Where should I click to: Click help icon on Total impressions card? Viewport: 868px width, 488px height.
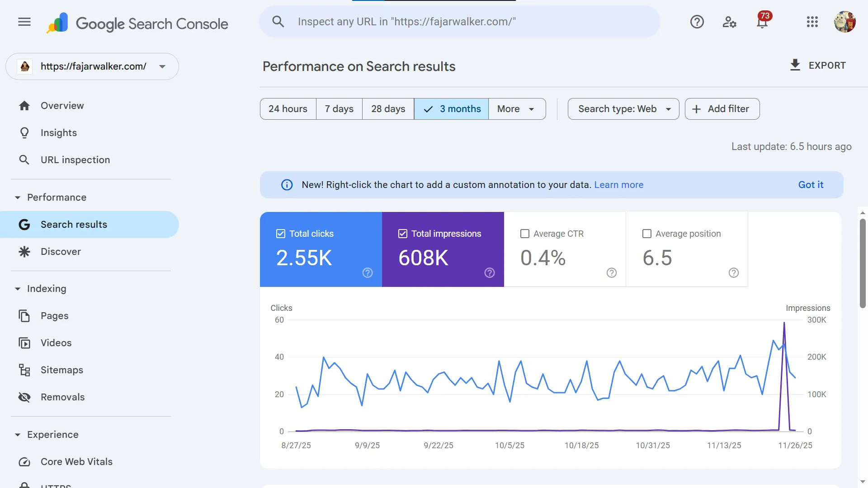490,272
